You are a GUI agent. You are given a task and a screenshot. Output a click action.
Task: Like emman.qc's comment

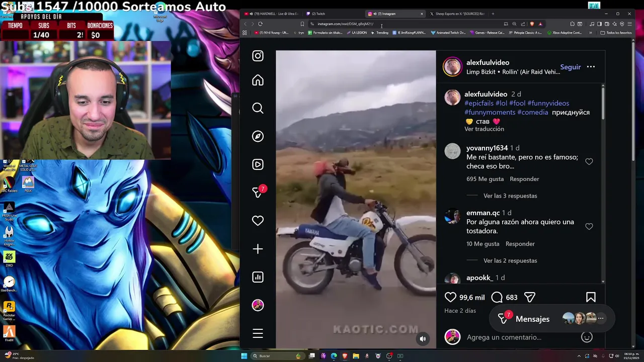click(589, 226)
